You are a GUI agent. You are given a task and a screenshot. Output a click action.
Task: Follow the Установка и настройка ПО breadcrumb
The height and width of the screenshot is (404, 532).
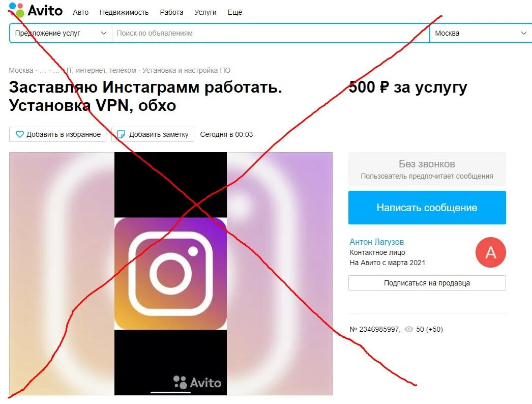(x=186, y=71)
